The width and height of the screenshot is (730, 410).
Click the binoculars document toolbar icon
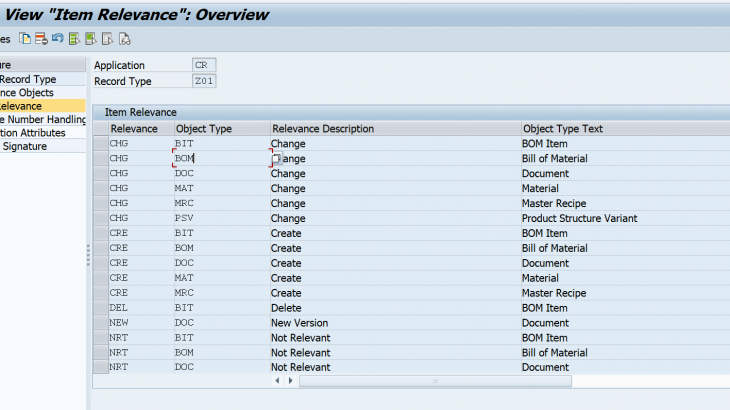tap(124, 39)
